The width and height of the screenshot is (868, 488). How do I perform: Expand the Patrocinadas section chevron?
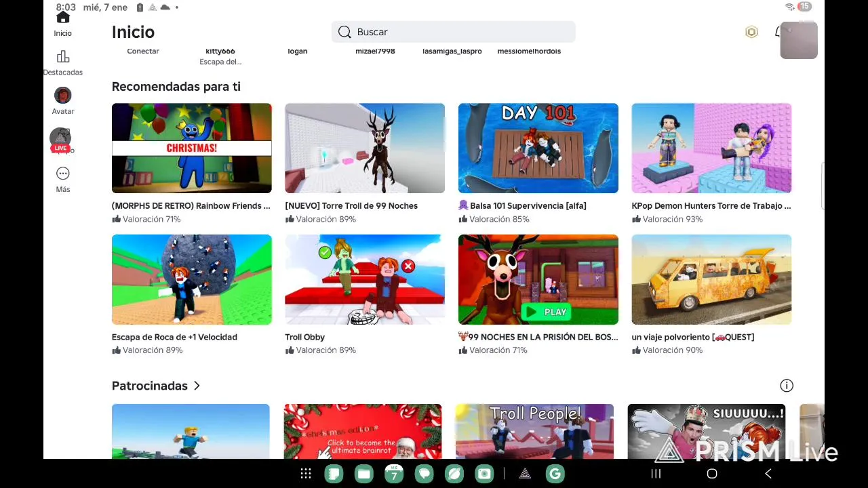click(x=197, y=386)
